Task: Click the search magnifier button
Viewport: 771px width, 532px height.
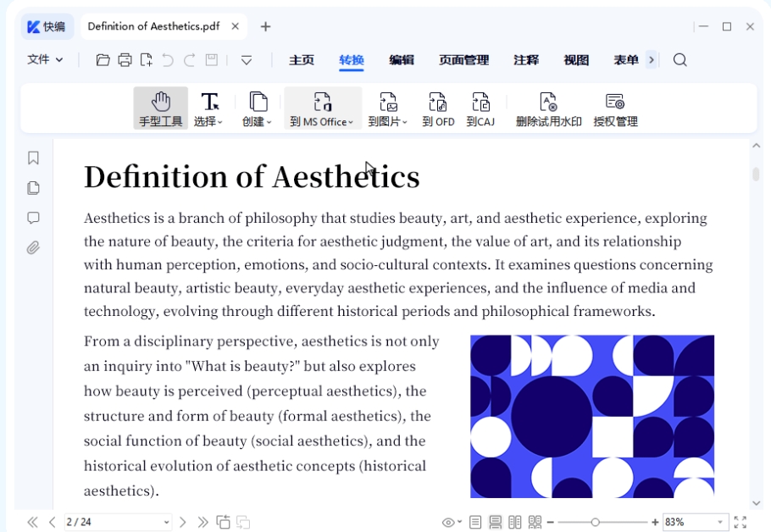Action: pos(679,59)
